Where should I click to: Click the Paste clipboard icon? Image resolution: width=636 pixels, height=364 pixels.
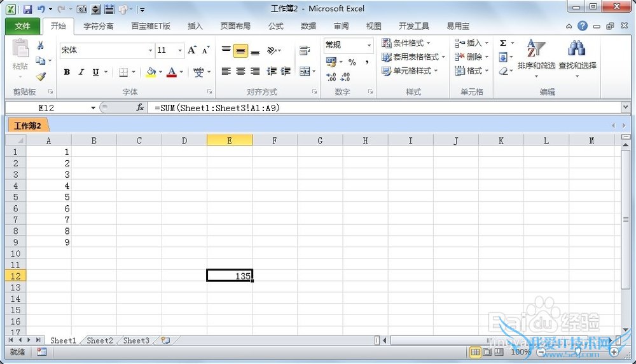coord(20,48)
